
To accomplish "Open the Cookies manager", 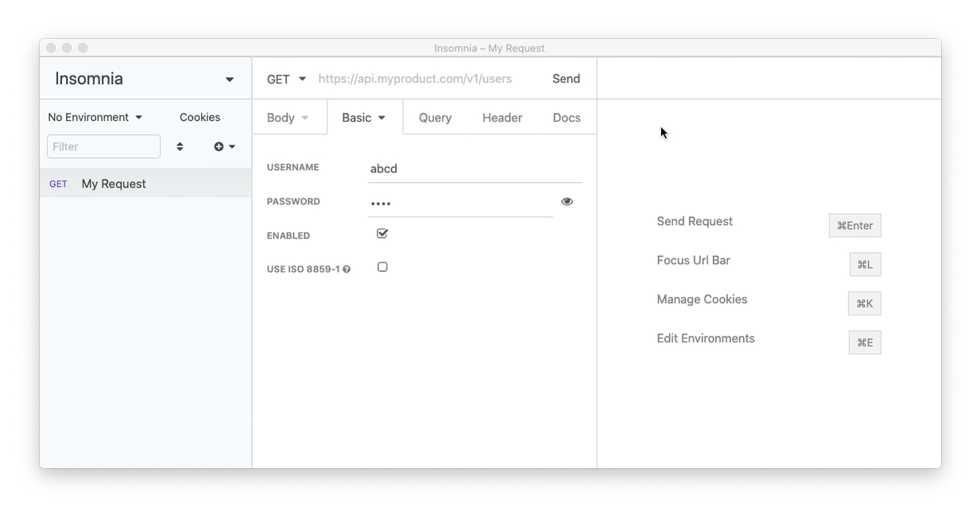I will tap(199, 117).
